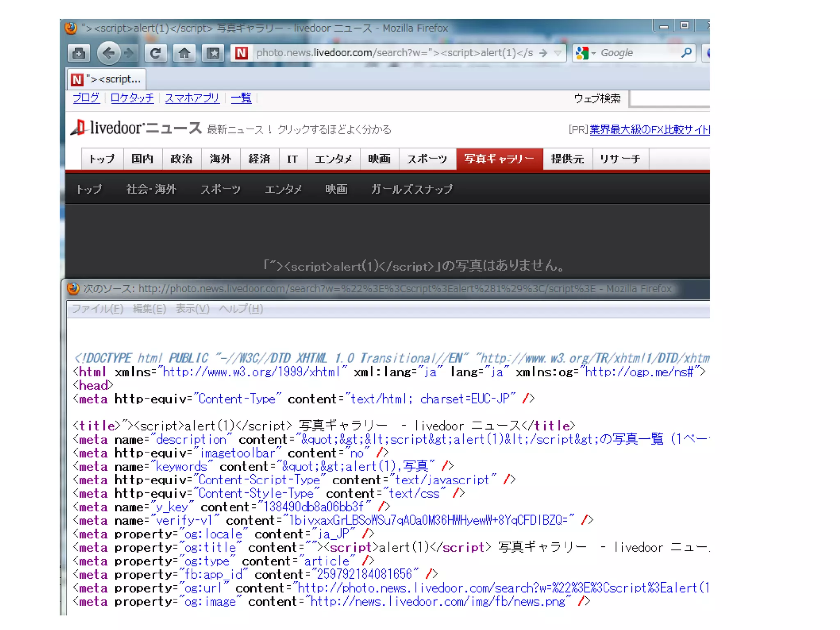Viewport: 840px width, 630px height.
Task: Click the ウェブ検索 search input box
Action: click(670, 99)
